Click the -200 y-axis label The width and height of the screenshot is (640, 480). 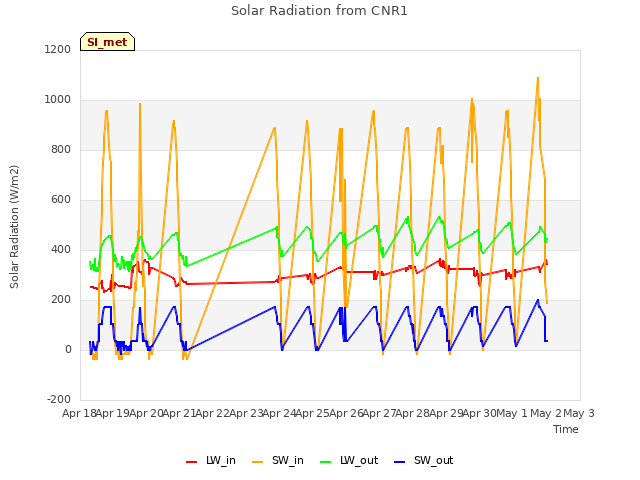(x=59, y=399)
